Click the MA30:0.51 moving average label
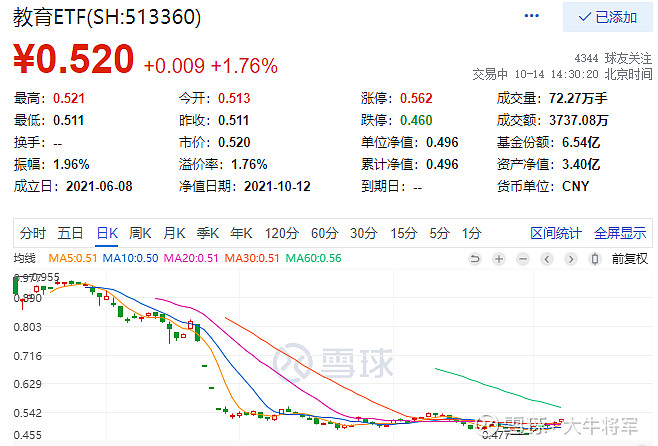The width and height of the screenshot is (658, 446). [252, 258]
